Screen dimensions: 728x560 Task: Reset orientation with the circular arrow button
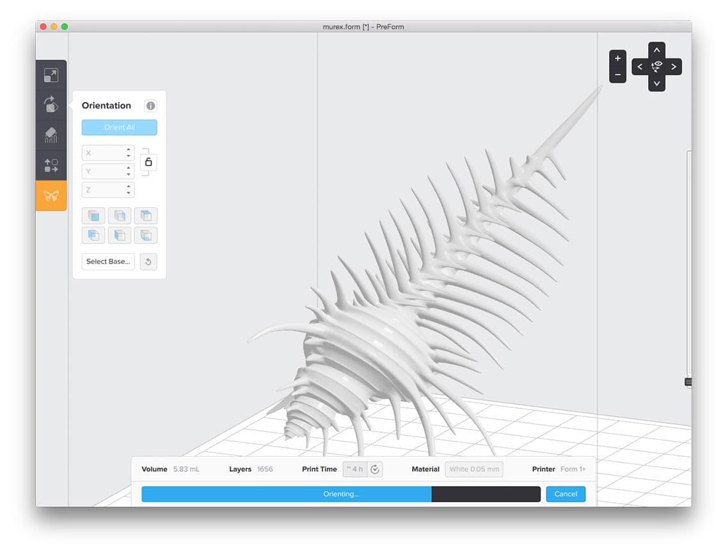(148, 261)
